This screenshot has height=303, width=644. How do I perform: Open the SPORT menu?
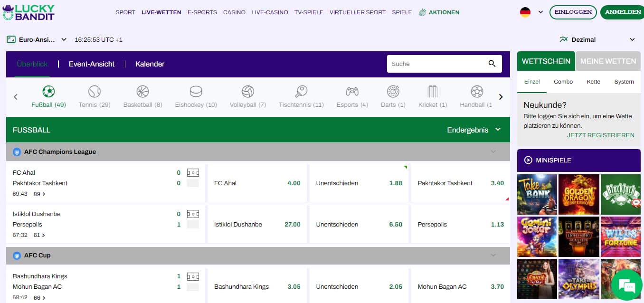coord(125,12)
